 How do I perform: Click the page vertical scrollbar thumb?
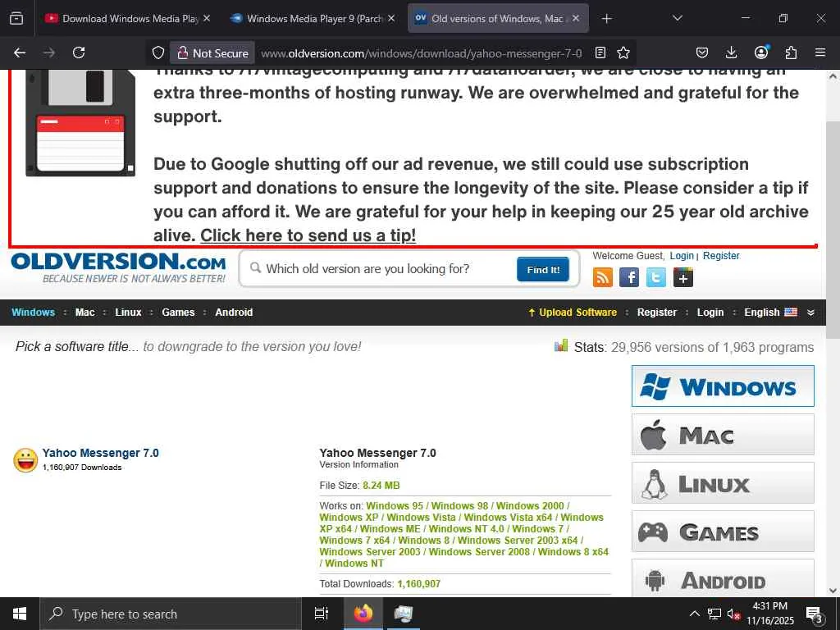click(x=833, y=231)
